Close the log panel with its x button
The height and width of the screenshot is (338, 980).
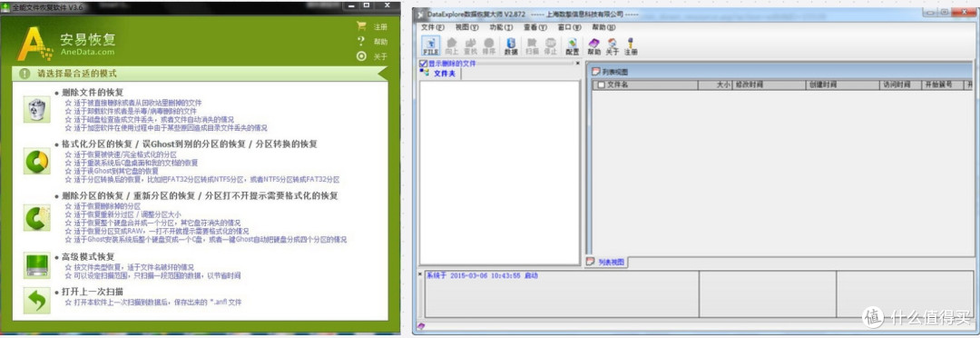(419, 273)
